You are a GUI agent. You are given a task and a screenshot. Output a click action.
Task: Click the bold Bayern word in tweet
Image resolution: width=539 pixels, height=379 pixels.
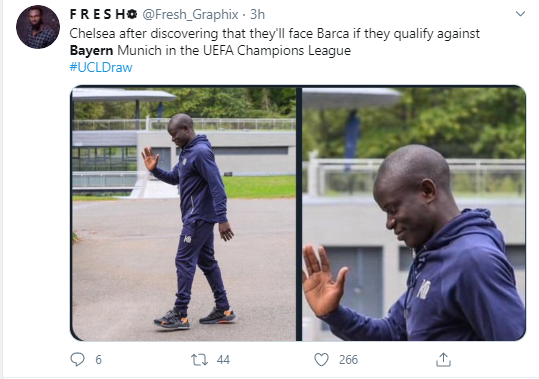91,51
